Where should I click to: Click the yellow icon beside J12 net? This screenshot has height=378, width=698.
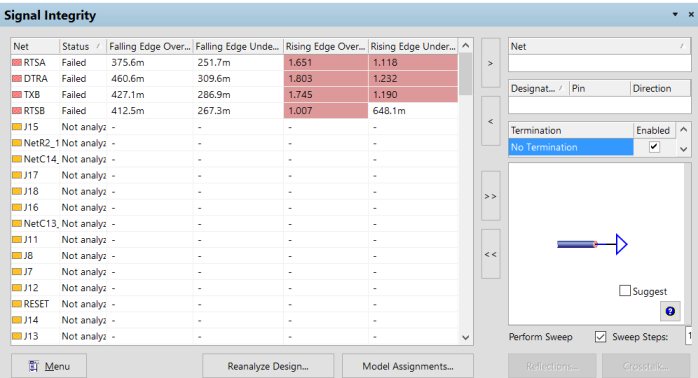coord(17,288)
